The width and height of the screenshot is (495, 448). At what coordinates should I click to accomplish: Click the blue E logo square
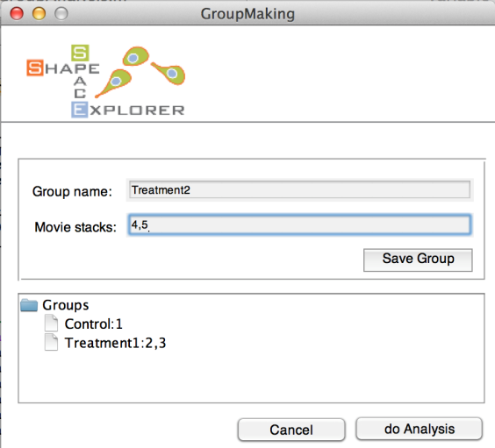[80, 110]
